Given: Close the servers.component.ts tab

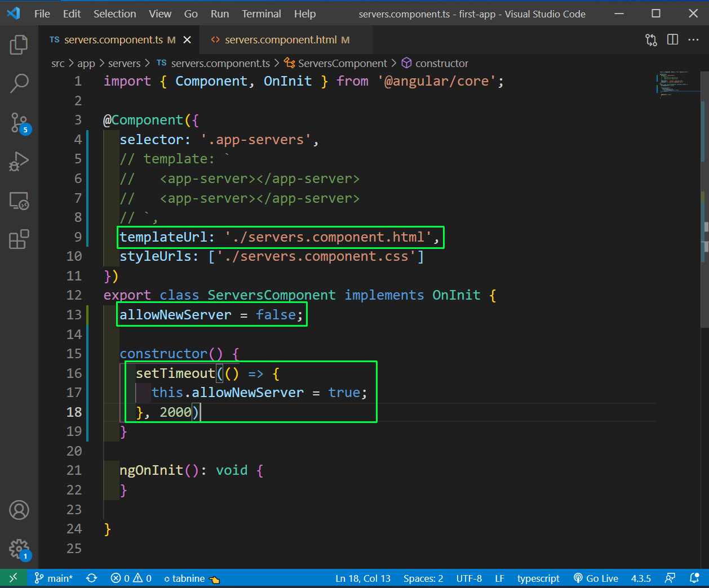Looking at the screenshot, I should pyautogui.click(x=187, y=40).
